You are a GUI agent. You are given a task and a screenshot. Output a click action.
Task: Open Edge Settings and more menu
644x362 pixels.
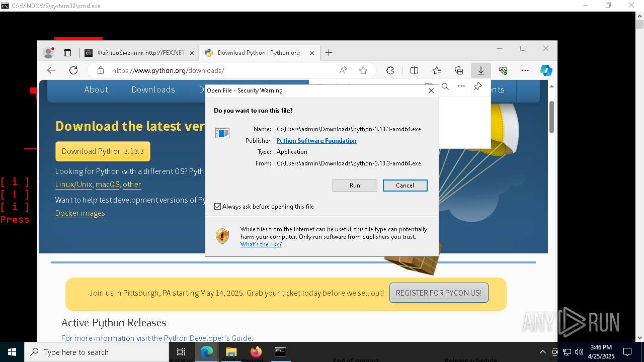525,70
